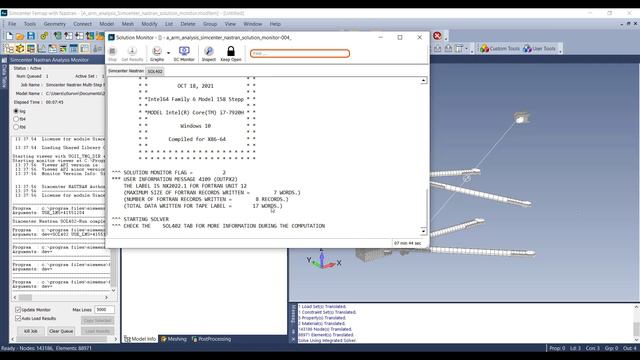Screen dimensions: 640x360
Task: Switch to the Meshing tab
Action: pyautogui.click(x=173, y=339)
